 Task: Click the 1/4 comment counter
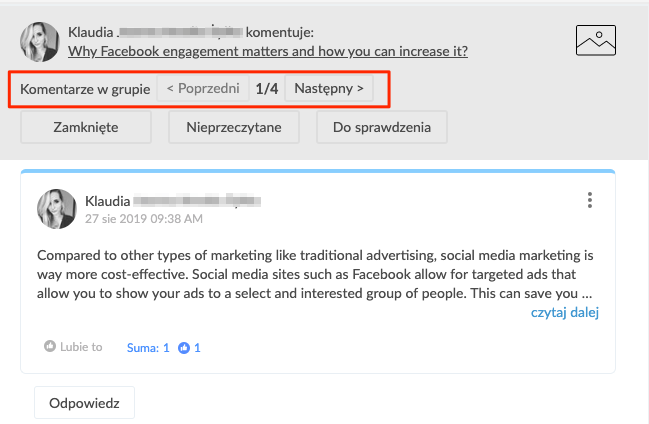pyautogui.click(x=266, y=89)
